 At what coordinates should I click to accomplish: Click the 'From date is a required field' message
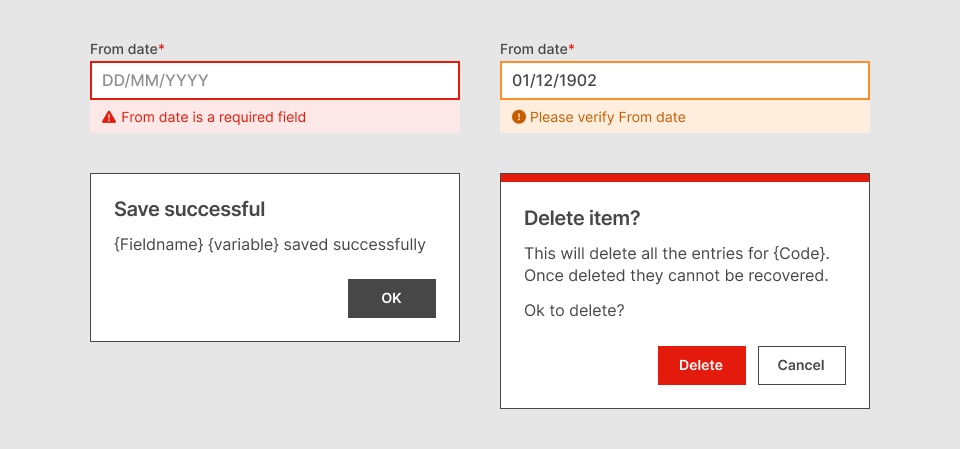(213, 118)
